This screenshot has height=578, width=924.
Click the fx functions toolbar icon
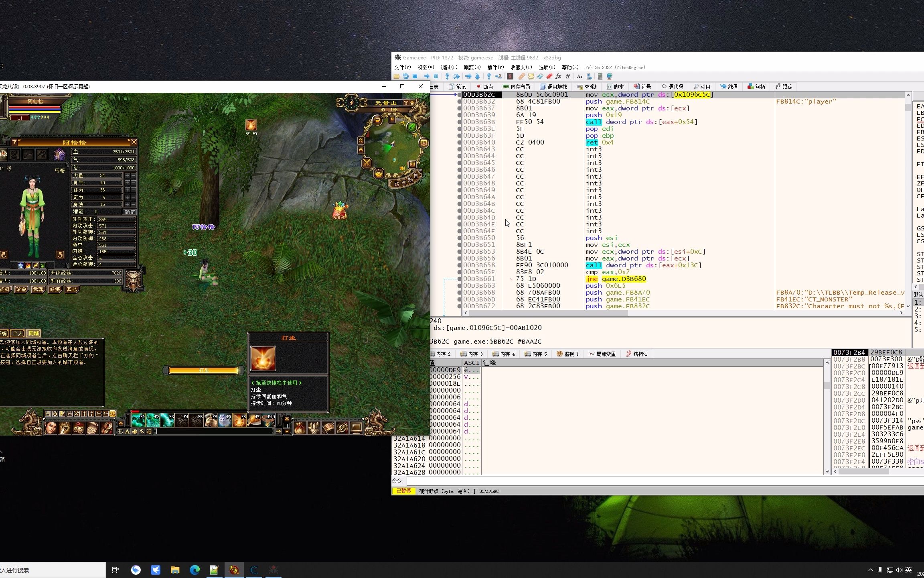(558, 76)
